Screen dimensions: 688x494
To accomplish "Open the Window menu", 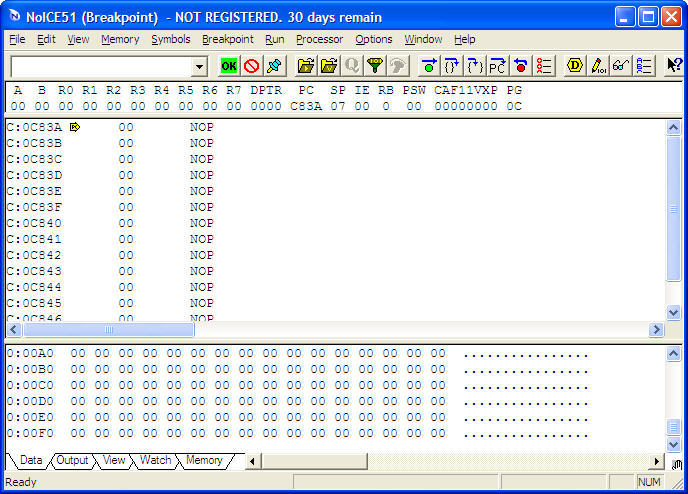I will click(x=423, y=39).
